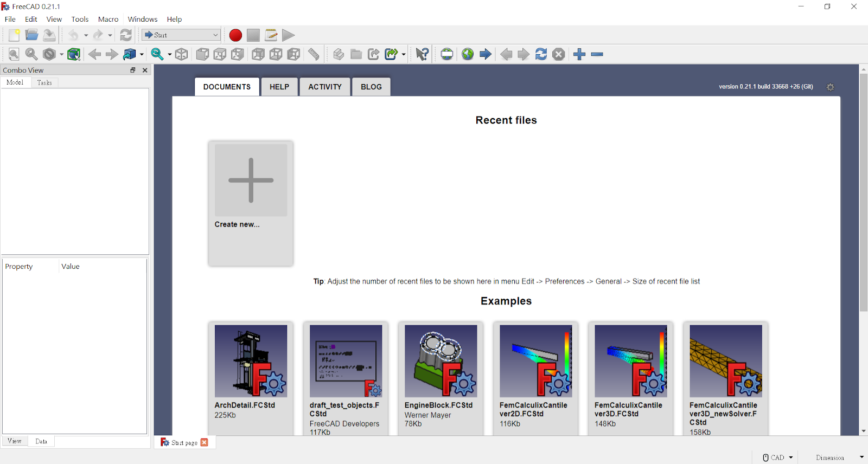This screenshot has height=464, width=868.
Task: Open the macros dialog notepad icon
Action: [x=271, y=35]
